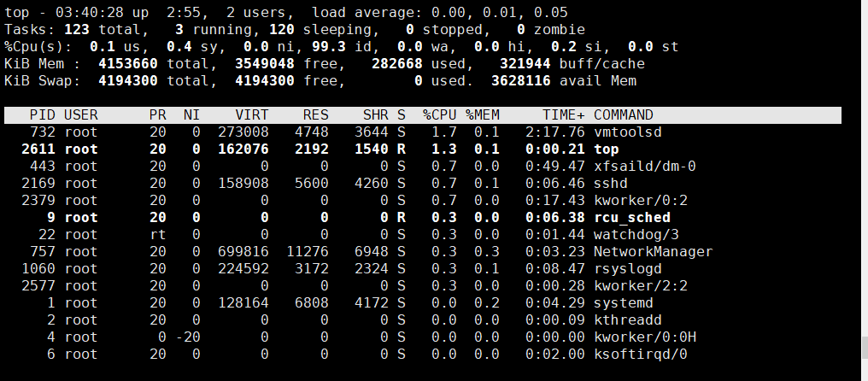
Task: Click the VIRT column header
Action: coord(252,115)
